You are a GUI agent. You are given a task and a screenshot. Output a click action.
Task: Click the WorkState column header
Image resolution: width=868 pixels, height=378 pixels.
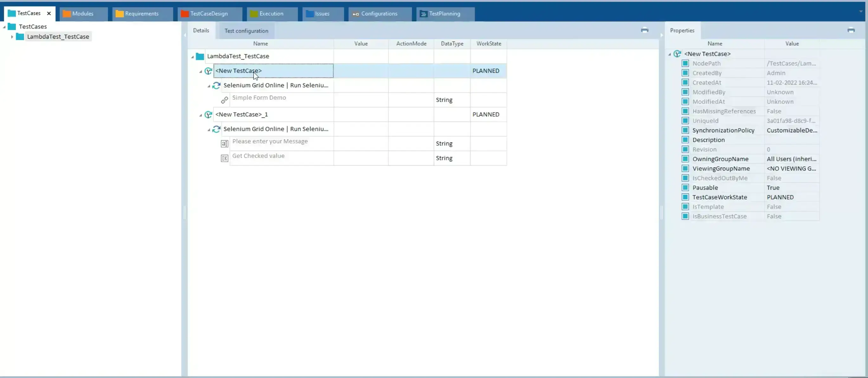(x=489, y=43)
